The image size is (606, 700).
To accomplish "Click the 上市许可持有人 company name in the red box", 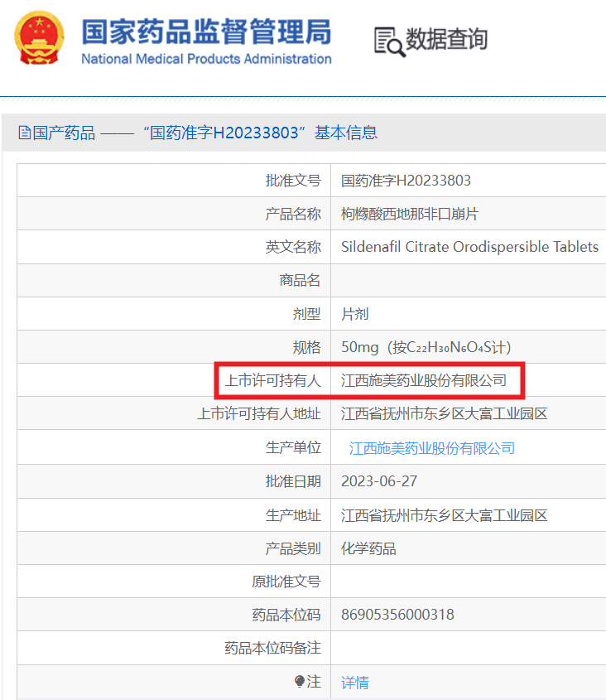I will 424,380.
